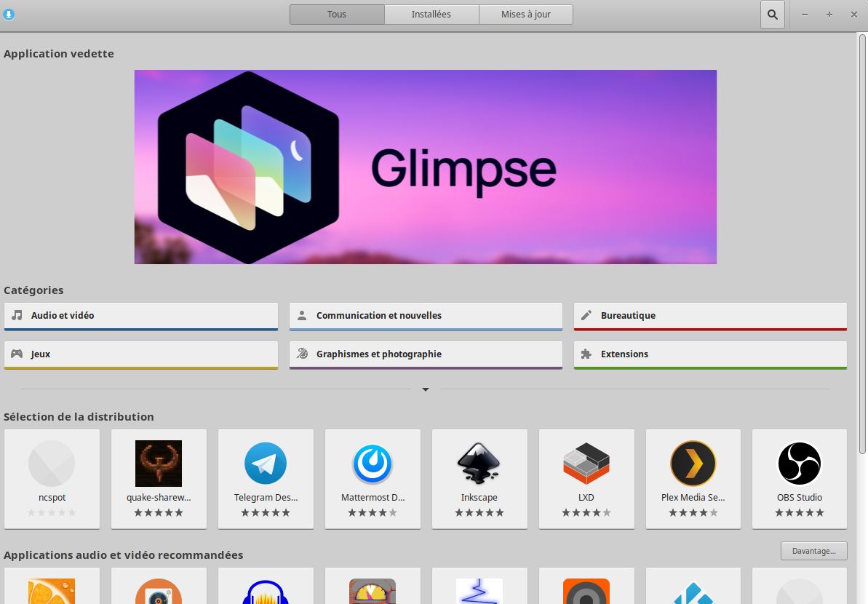
Task: Open the ncspot app tile
Action: coord(52,479)
